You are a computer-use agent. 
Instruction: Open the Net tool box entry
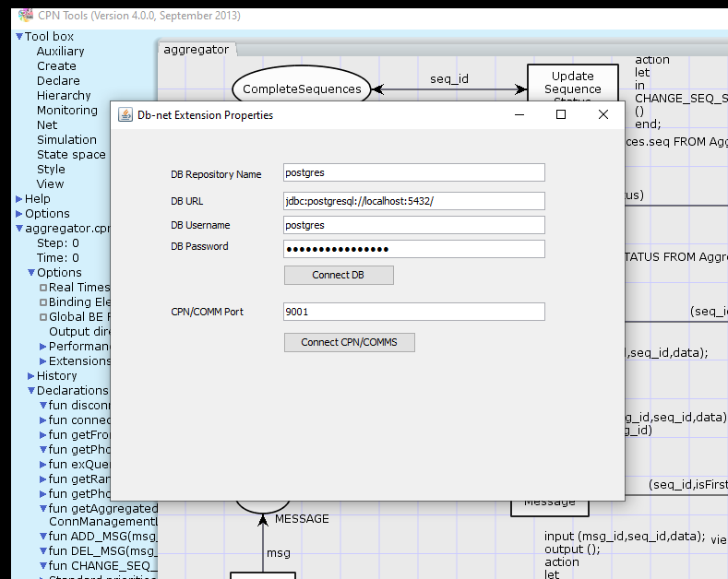[x=47, y=125]
